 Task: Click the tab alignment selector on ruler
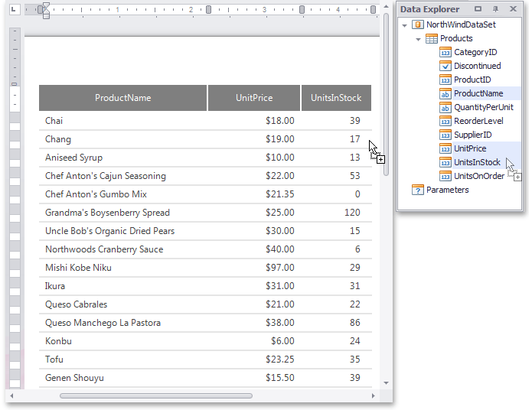13,9
